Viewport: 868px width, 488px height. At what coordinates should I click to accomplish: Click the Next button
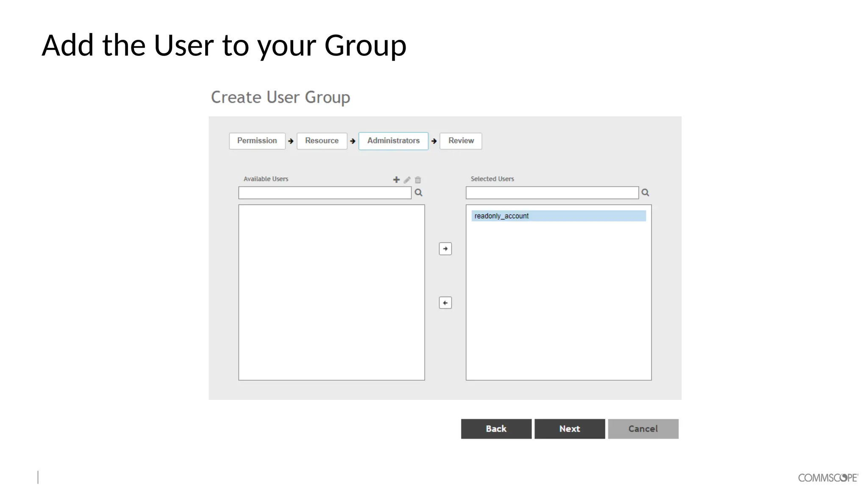[570, 429]
